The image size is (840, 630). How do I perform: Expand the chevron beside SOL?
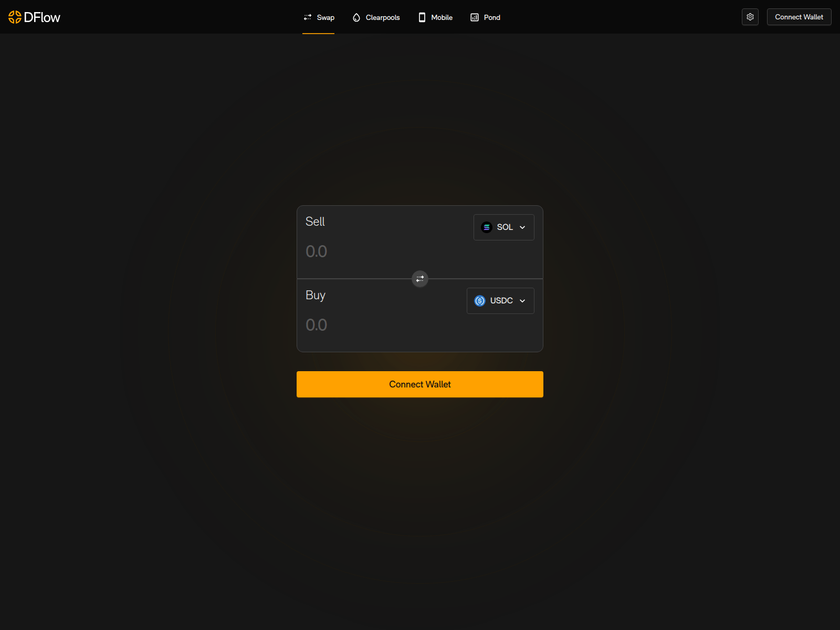click(x=522, y=227)
